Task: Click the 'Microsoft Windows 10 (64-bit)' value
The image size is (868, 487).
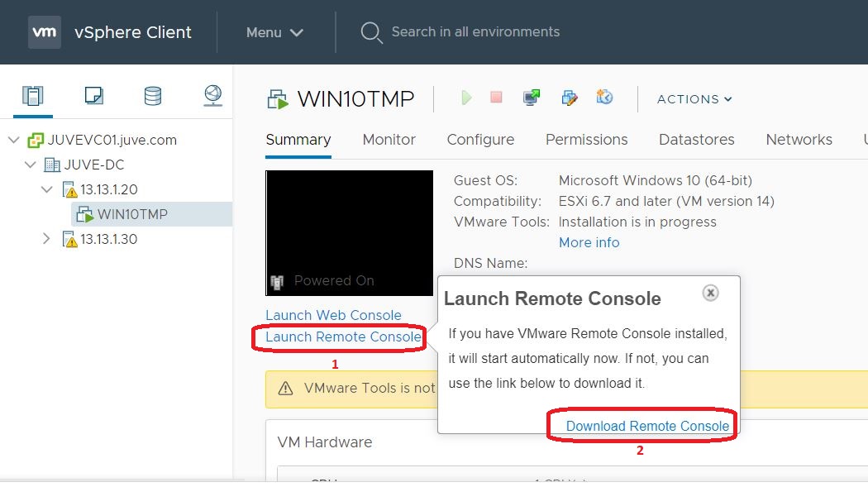Action: 655,180
